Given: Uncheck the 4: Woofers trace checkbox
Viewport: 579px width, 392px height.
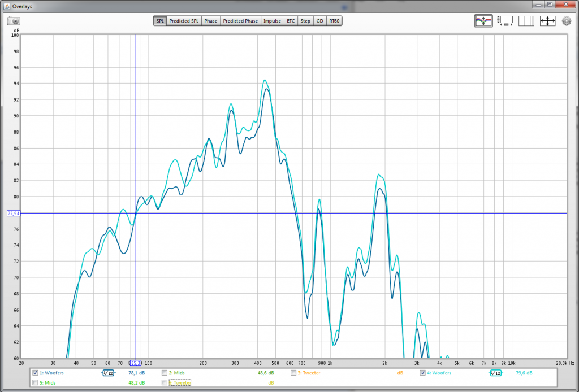Looking at the screenshot, I should (422, 373).
